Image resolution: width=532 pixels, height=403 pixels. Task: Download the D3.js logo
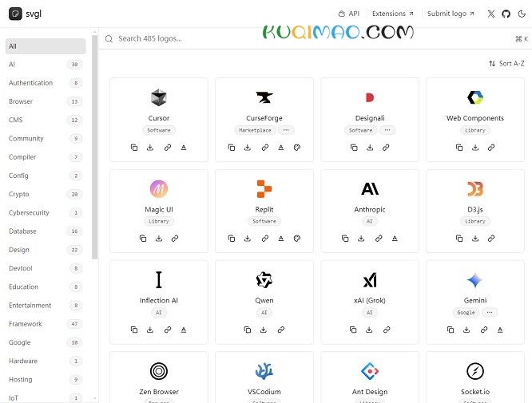point(475,239)
